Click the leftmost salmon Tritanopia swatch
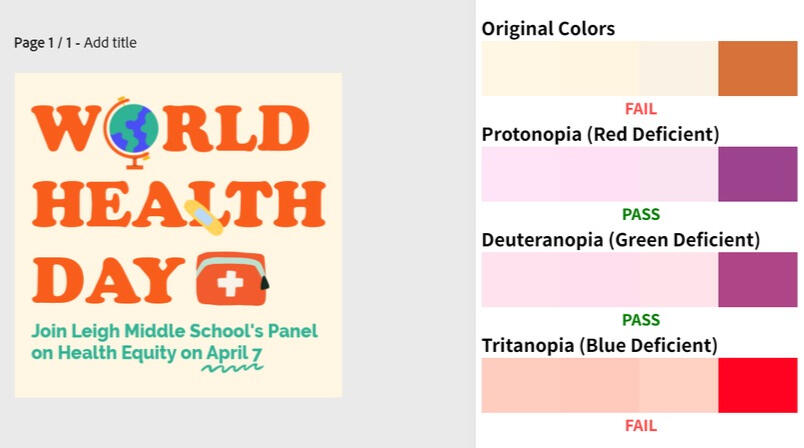 point(560,385)
